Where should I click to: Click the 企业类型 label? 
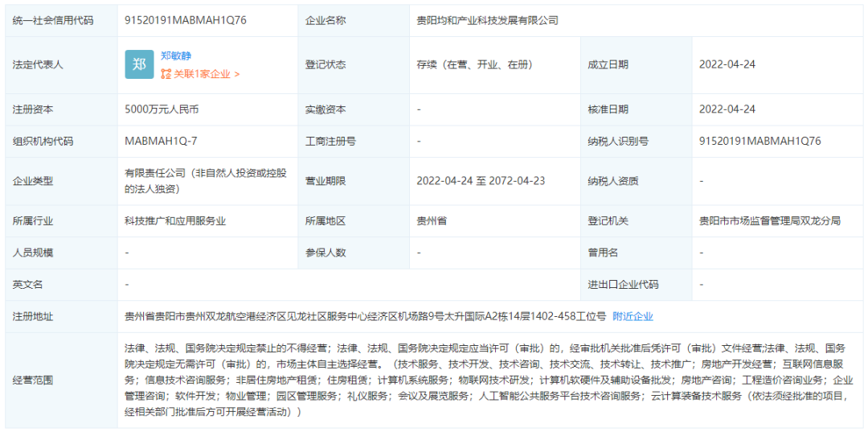33,180
